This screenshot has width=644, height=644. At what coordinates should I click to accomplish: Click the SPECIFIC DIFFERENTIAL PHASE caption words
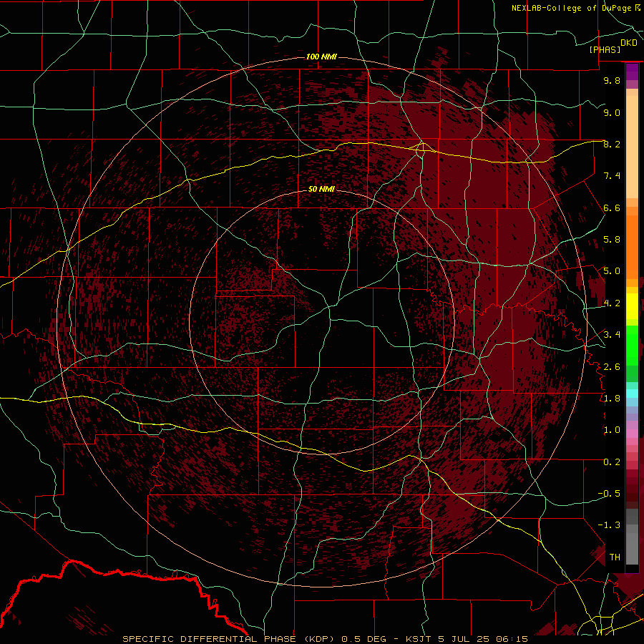click(209, 639)
